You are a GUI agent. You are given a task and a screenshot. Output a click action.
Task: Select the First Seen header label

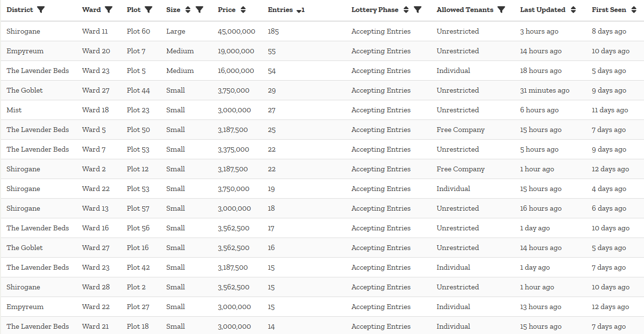point(609,10)
